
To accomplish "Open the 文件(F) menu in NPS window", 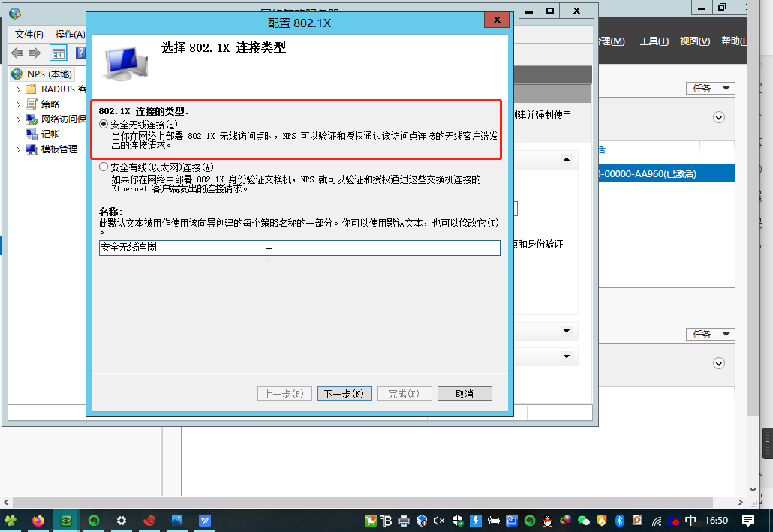I will 29,34.
